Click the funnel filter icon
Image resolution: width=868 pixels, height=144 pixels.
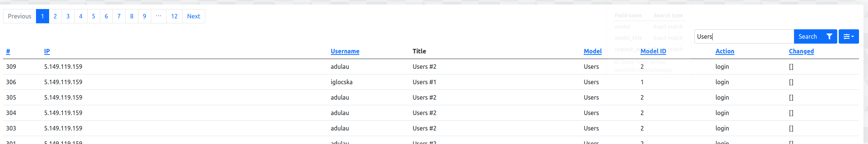tap(829, 36)
